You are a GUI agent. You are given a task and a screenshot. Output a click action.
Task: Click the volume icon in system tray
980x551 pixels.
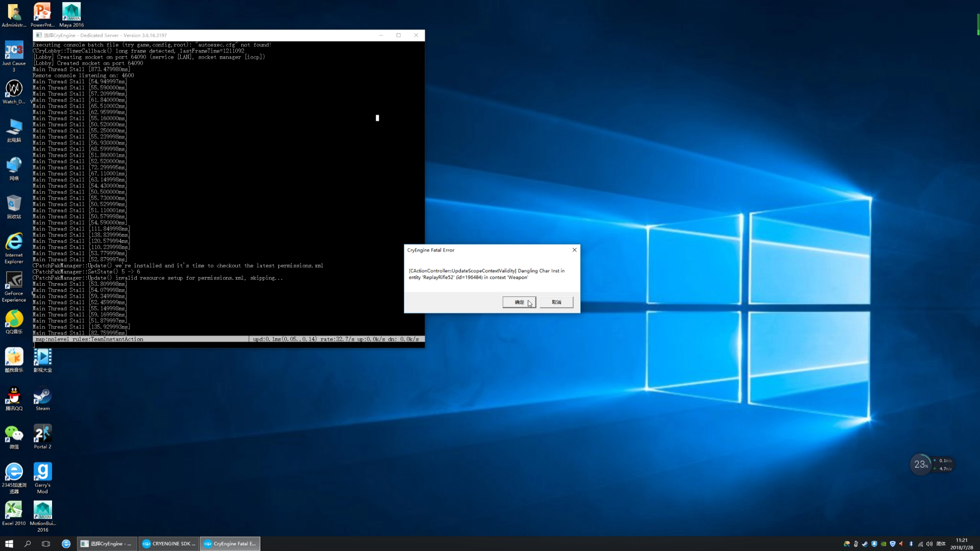929,544
